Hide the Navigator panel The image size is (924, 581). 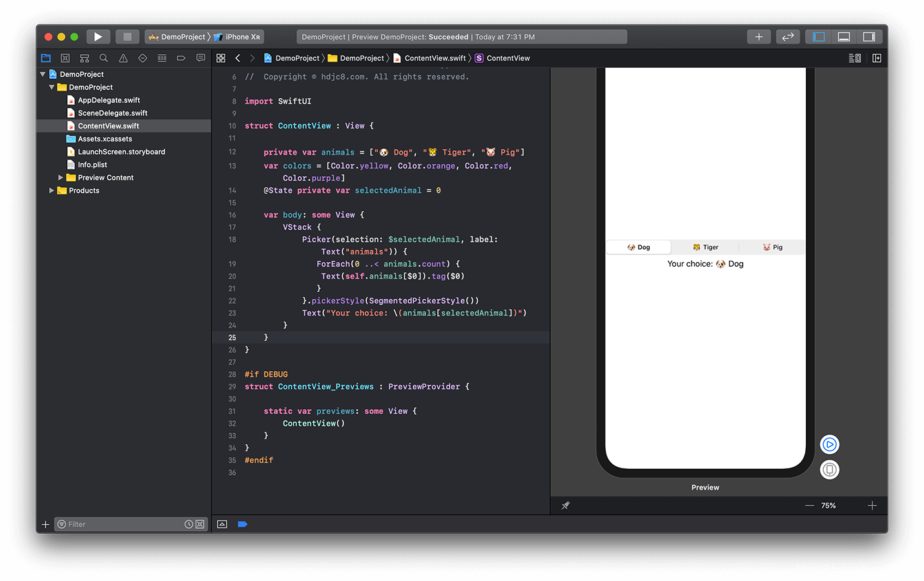819,37
